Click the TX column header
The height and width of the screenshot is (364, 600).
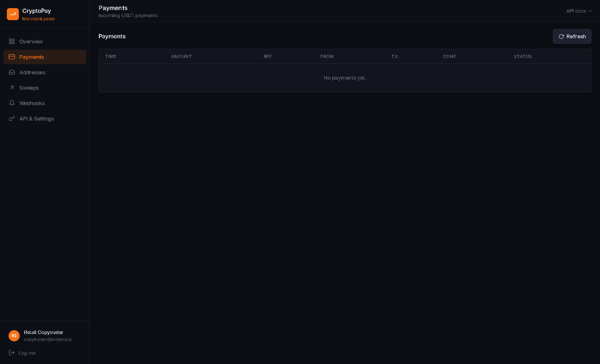point(395,57)
